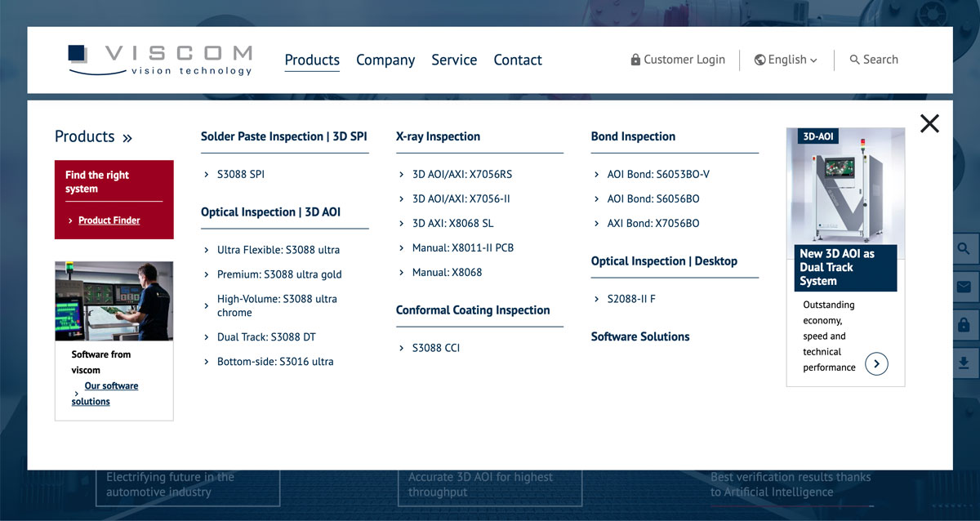
Task: Open the Product Finder link
Action: pos(109,220)
